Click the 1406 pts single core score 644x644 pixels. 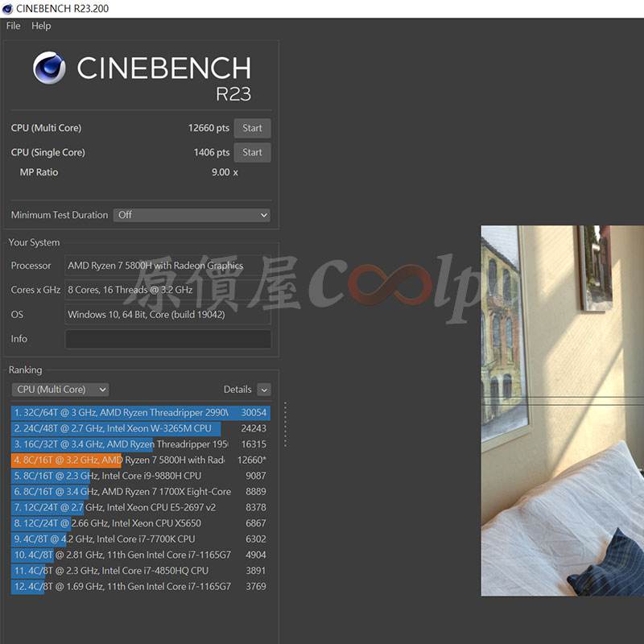coord(212,152)
